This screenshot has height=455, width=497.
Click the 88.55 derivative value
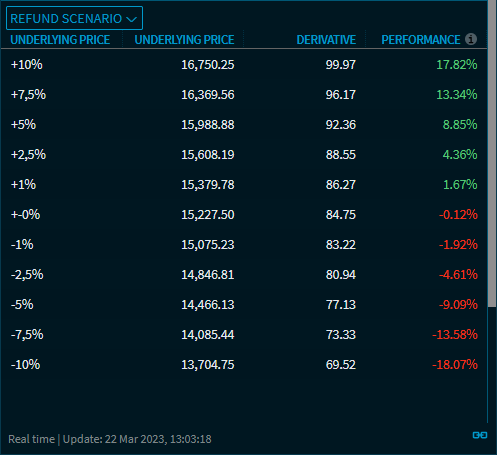pos(341,155)
